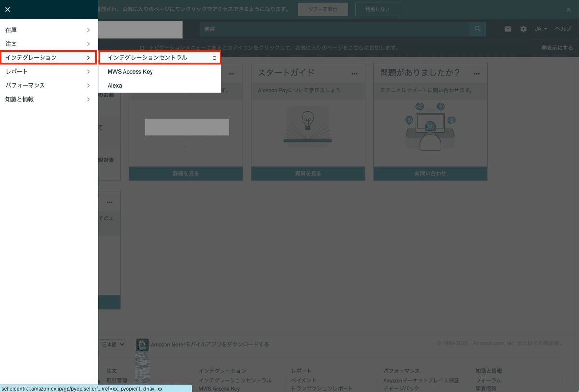
Task: Click the 資料を見る button
Action: pyautogui.click(x=308, y=173)
